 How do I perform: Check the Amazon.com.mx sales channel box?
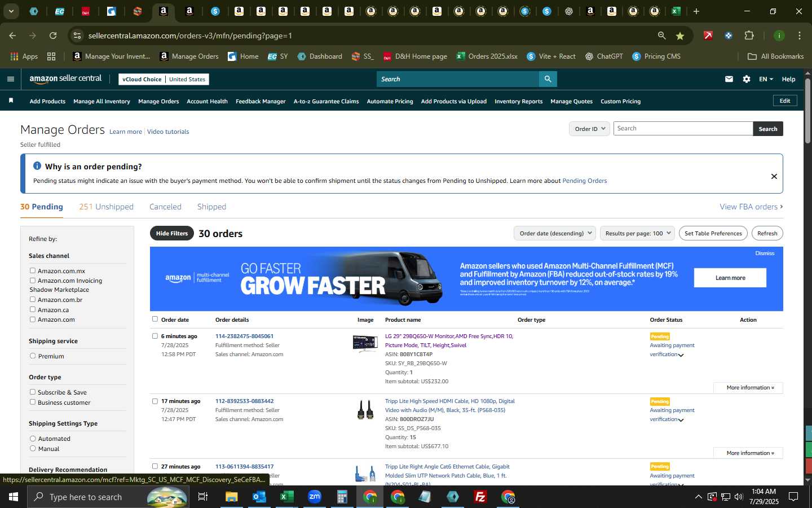(33, 271)
